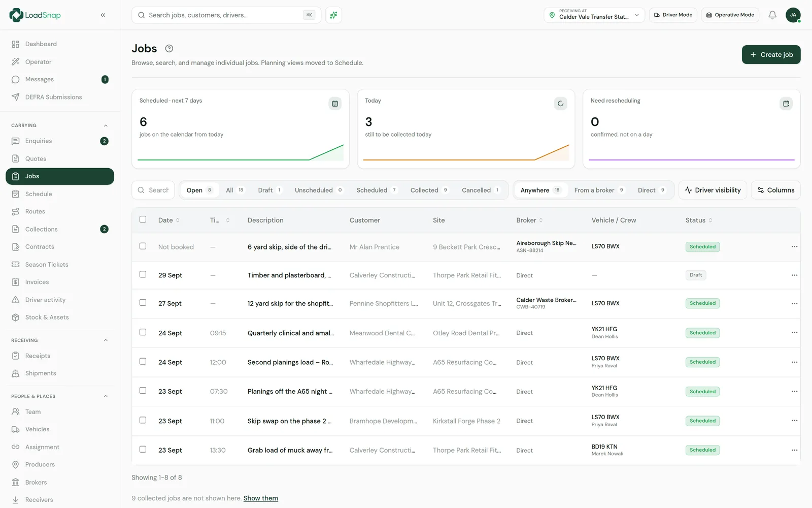Open calendar icon on Scheduled next 7 days card
The height and width of the screenshot is (508, 812).
click(x=335, y=104)
